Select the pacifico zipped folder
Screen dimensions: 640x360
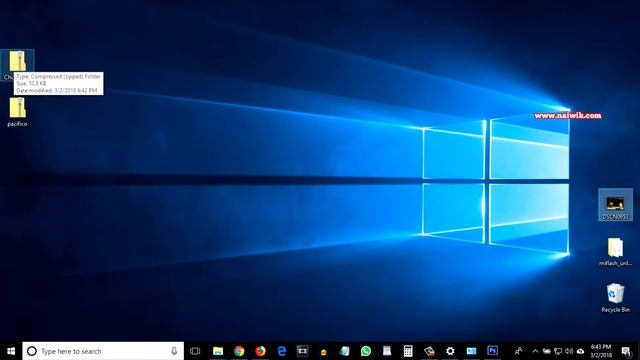pos(17,112)
